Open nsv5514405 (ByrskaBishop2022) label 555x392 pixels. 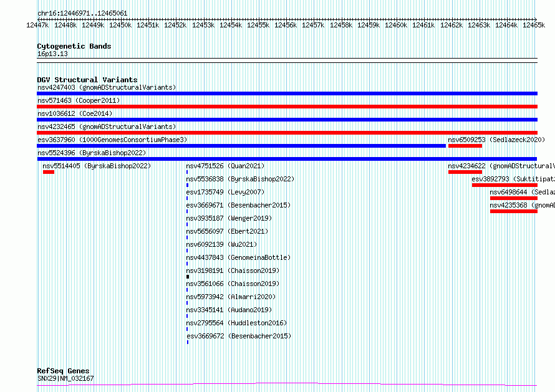(97, 166)
